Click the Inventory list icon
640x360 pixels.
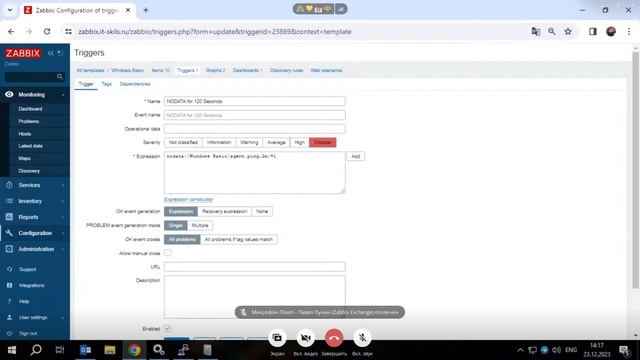(x=9, y=201)
